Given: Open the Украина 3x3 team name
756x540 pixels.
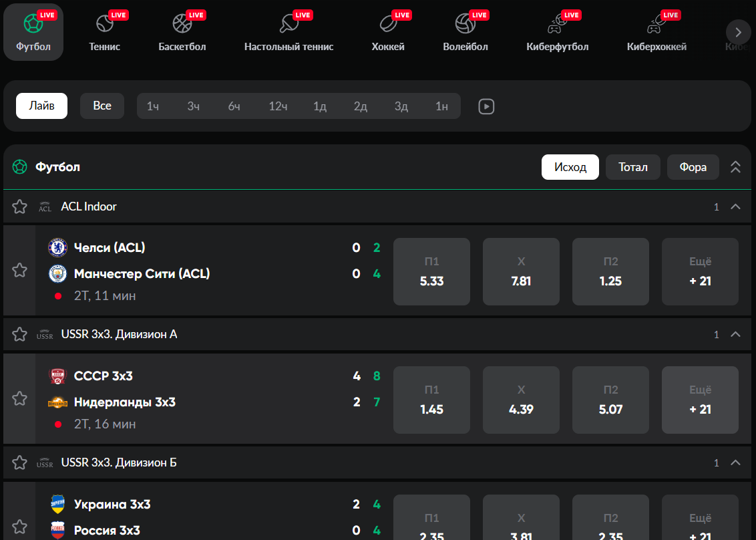Looking at the screenshot, I should [112, 505].
